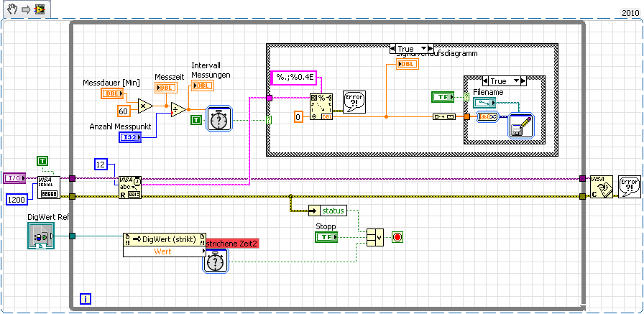Click the Divide function triangle
This screenshot has width=644, height=314.
click(179, 110)
